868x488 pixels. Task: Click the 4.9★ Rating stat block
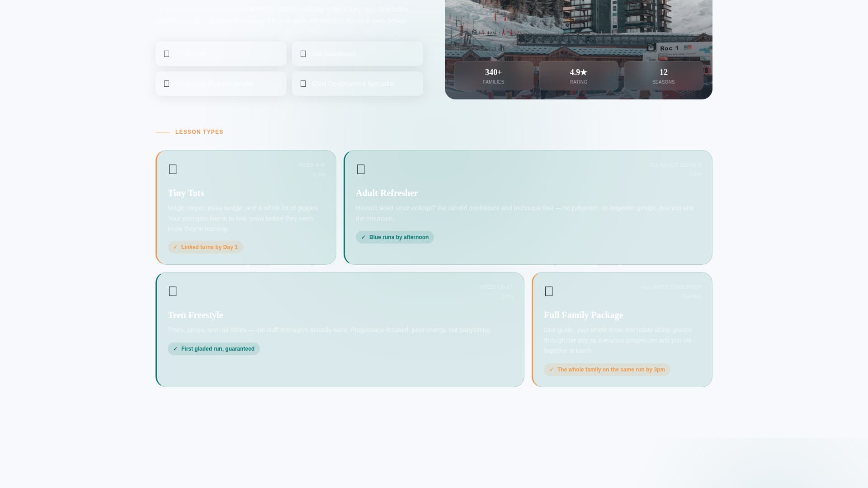[x=578, y=76]
